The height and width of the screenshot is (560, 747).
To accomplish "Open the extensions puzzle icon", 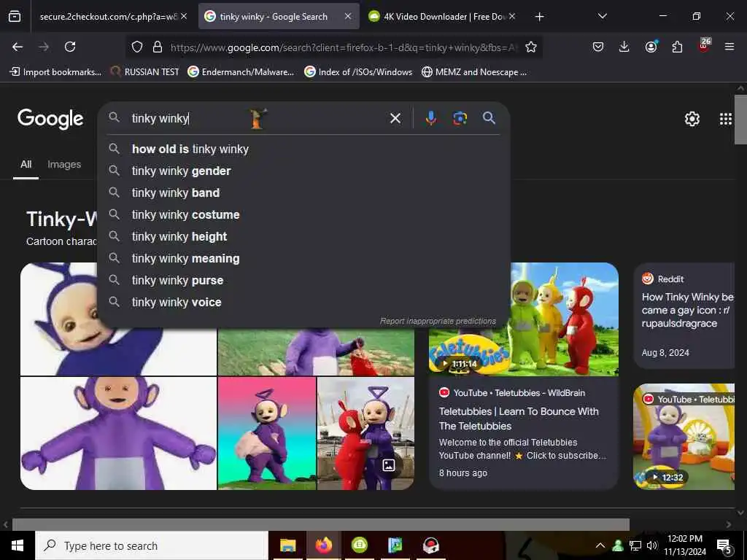I will (677, 47).
